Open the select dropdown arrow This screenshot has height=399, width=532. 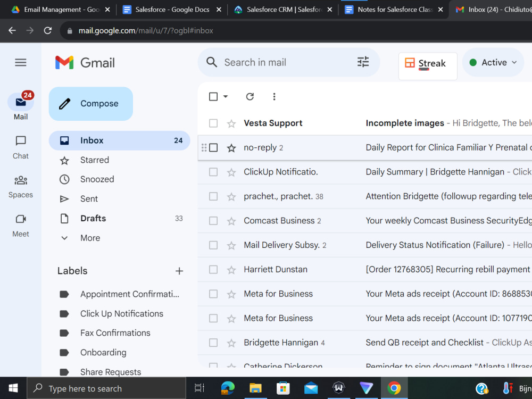225,97
